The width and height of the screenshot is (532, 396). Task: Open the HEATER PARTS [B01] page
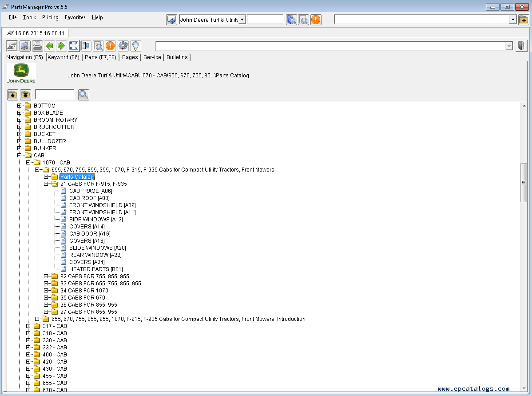click(96, 269)
